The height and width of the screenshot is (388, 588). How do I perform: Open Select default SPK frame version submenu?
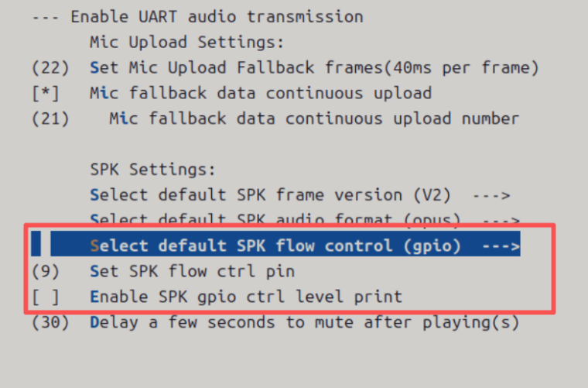270,195
